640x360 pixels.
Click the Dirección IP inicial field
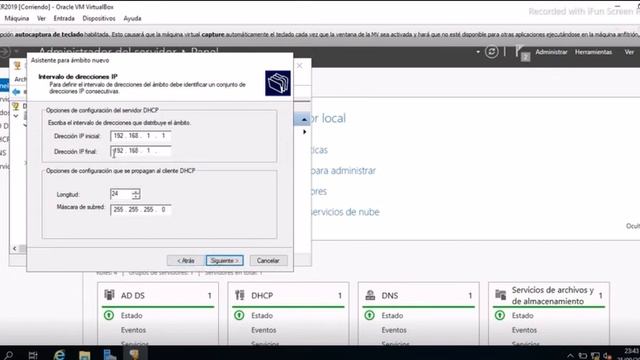click(x=140, y=136)
